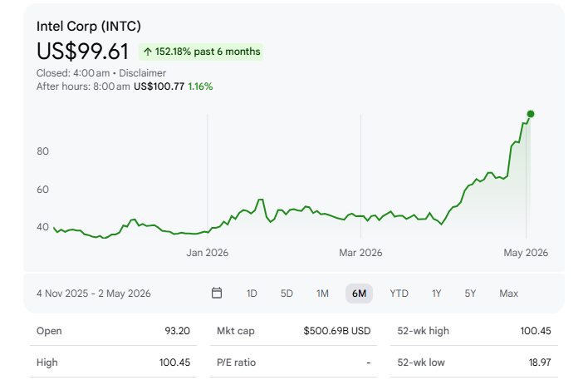Click the 1.16% after-hours change
Viewport: 588px width, 385px height.
(x=200, y=86)
